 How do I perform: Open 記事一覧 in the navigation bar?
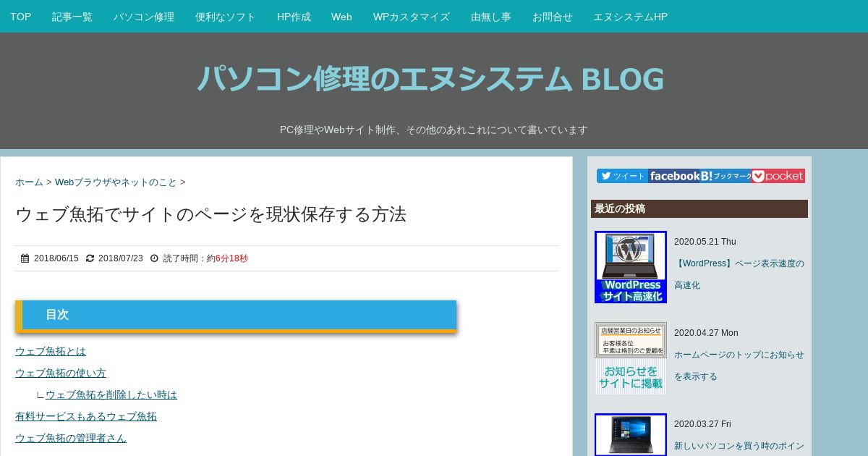pyautogui.click(x=72, y=17)
